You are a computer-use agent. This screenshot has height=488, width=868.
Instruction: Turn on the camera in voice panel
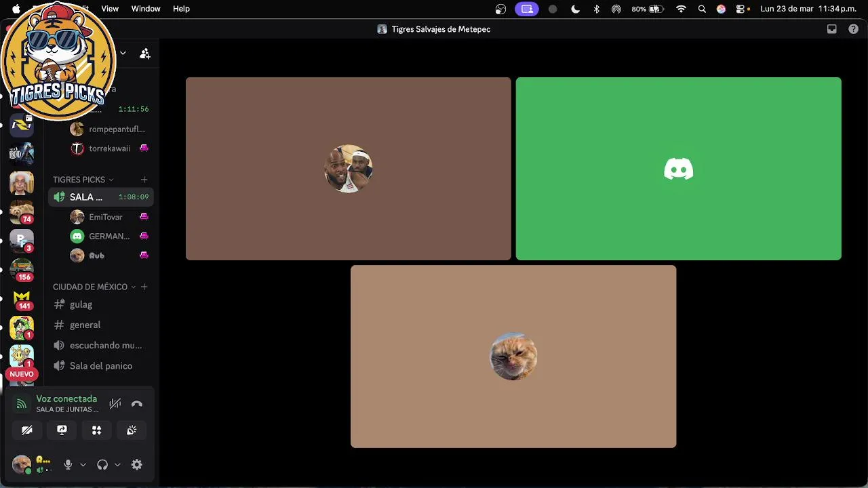[27, 430]
